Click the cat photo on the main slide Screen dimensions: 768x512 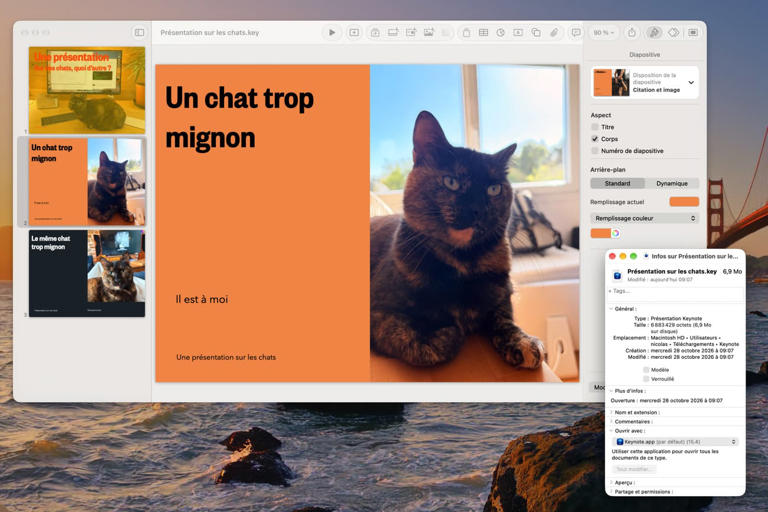pyautogui.click(x=474, y=223)
